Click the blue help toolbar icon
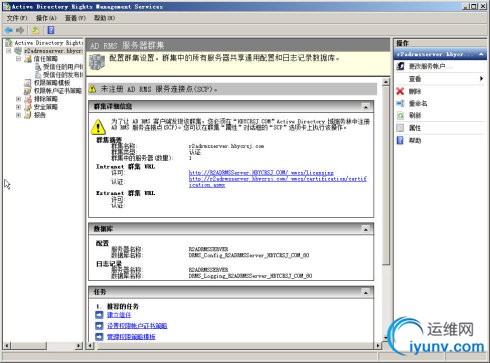 point(51,30)
